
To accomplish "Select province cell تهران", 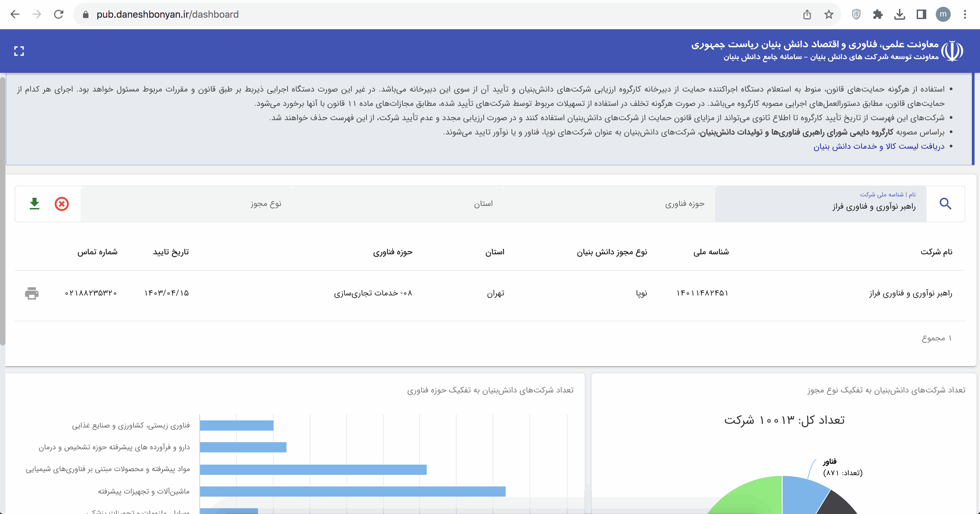I will (x=496, y=293).
